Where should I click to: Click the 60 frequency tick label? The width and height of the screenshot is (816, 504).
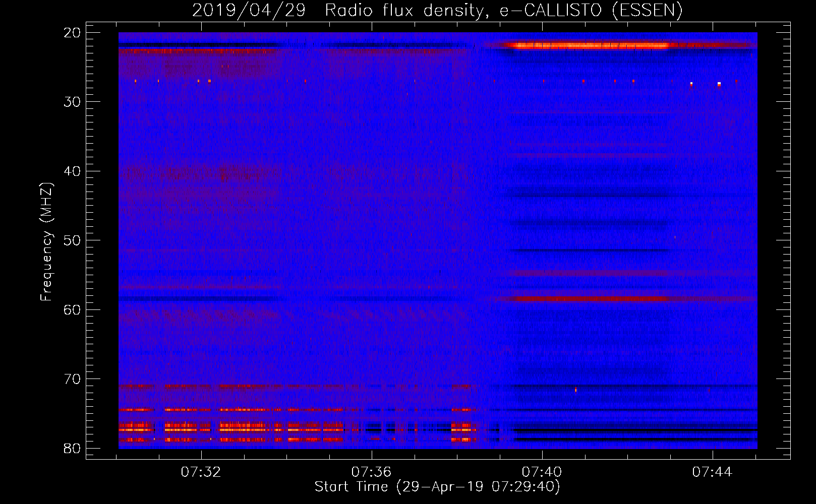73,309
